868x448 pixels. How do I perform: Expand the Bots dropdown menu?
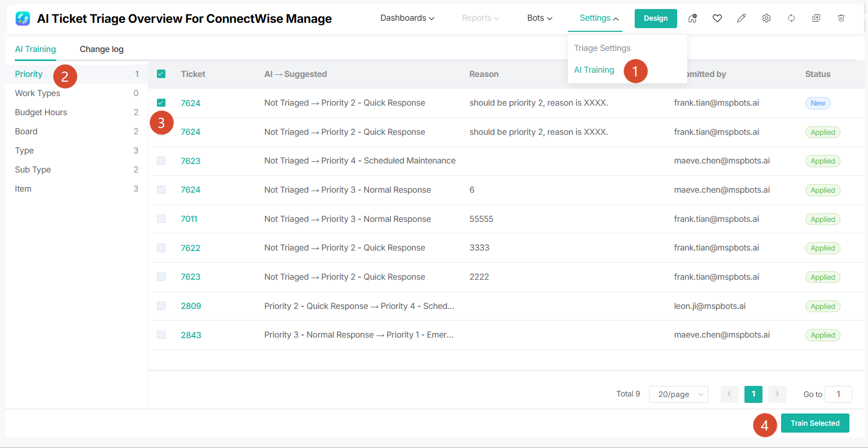pyautogui.click(x=540, y=18)
